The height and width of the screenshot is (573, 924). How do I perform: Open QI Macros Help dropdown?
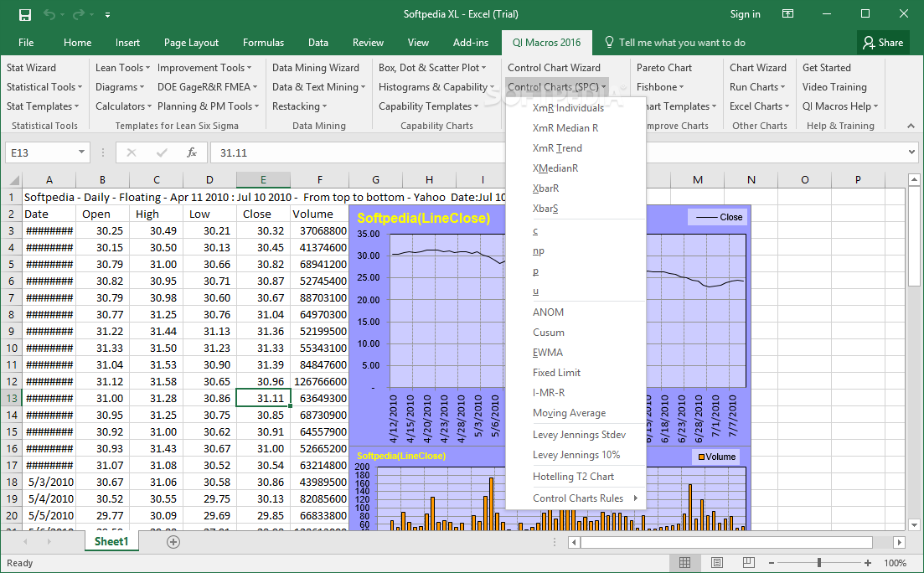pyautogui.click(x=840, y=106)
